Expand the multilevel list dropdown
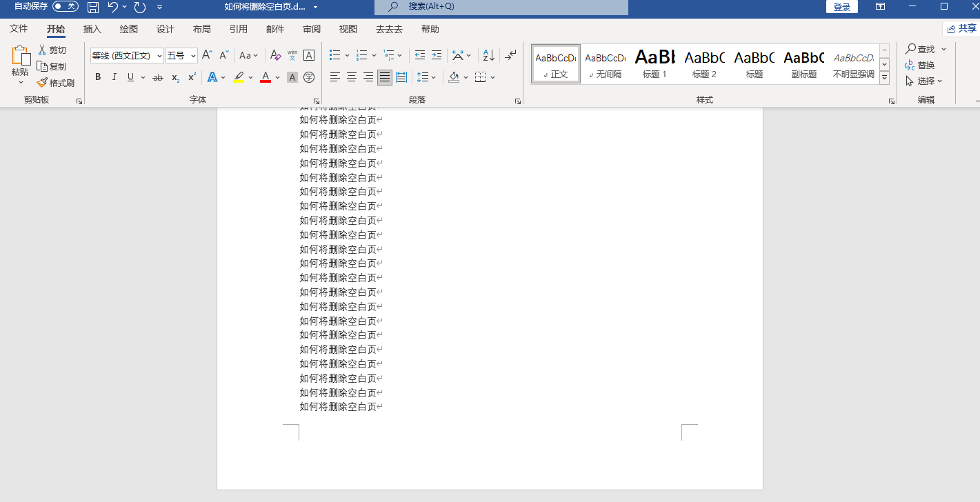Image resolution: width=980 pixels, height=502 pixels. pos(399,55)
